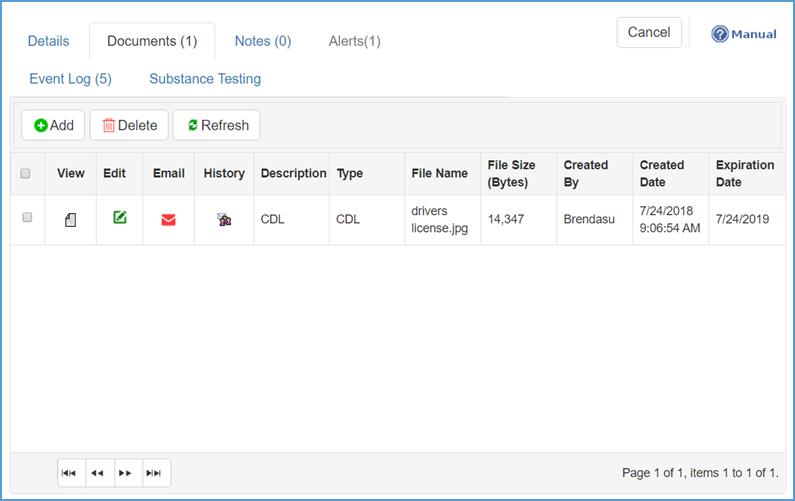Image resolution: width=795 pixels, height=501 pixels.
Task: Switch to the Details tab
Action: tap(48, 41)
